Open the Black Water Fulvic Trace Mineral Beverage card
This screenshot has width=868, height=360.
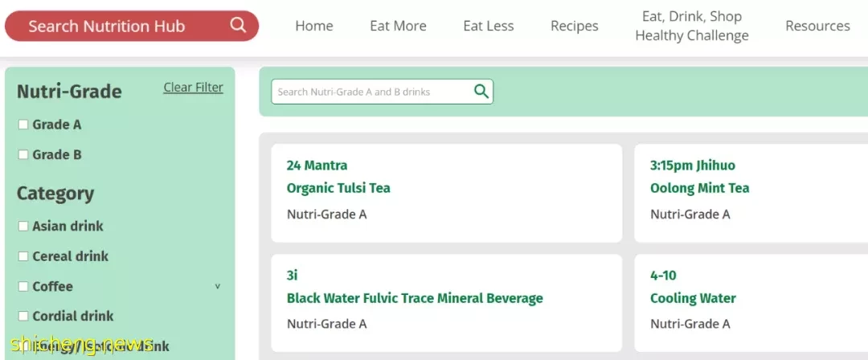(x=446, y=303)
